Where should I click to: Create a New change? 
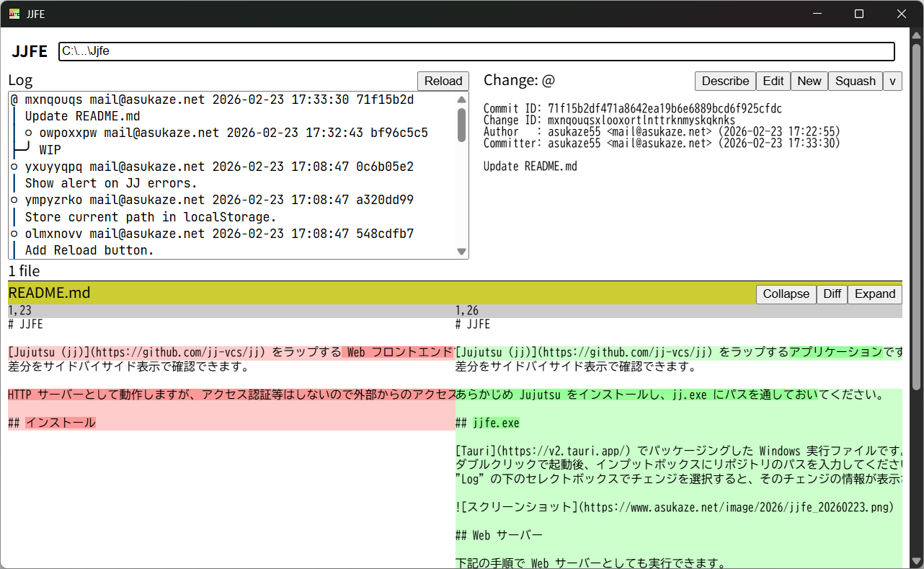click(809, 81)
